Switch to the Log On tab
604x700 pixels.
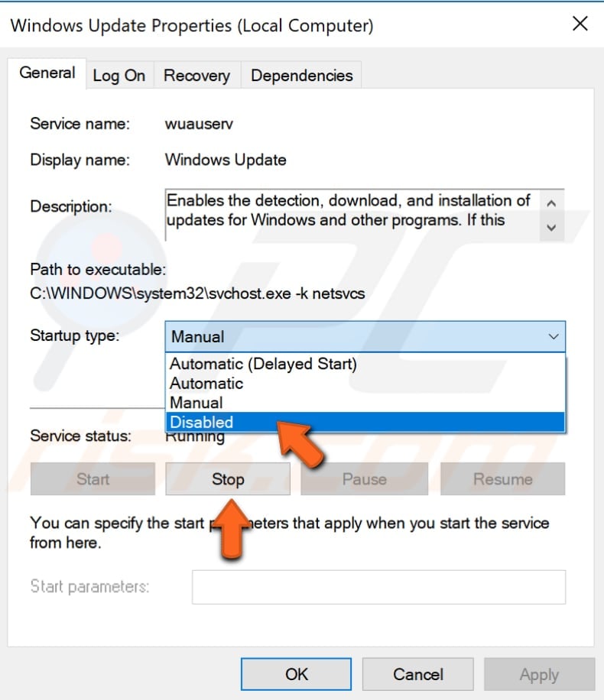click(x=119, y=75)
